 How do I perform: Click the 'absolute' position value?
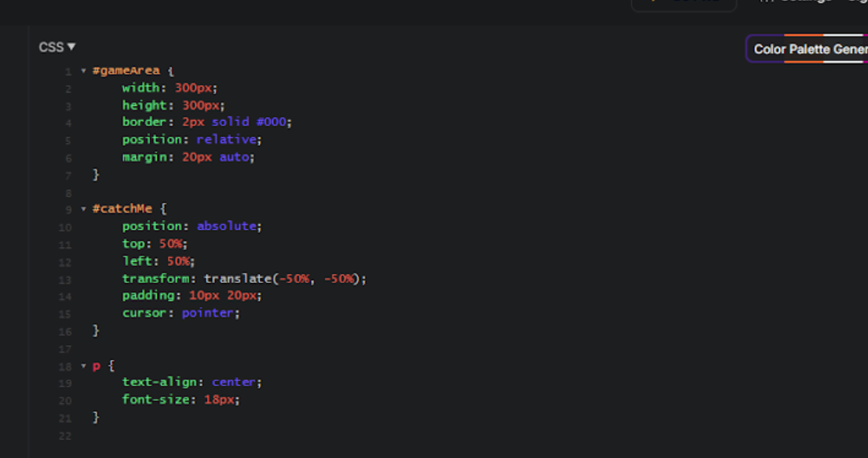click(226, 226)
